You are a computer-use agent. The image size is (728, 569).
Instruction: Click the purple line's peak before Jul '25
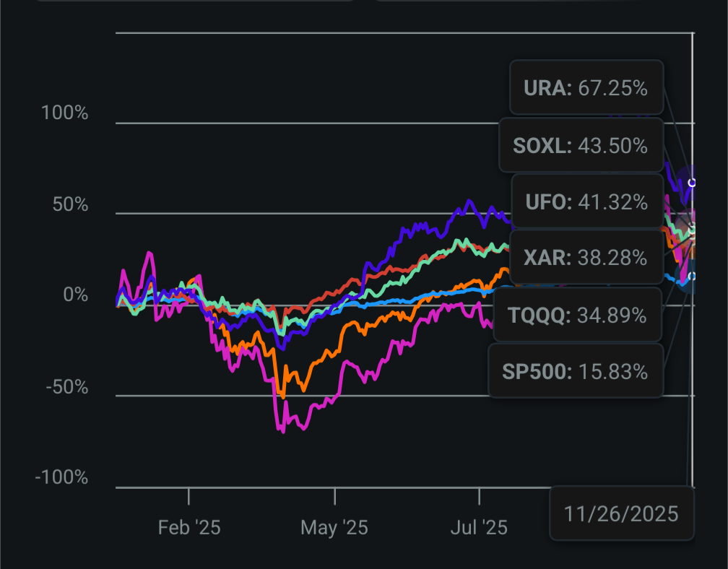click(x=470, y=201)
